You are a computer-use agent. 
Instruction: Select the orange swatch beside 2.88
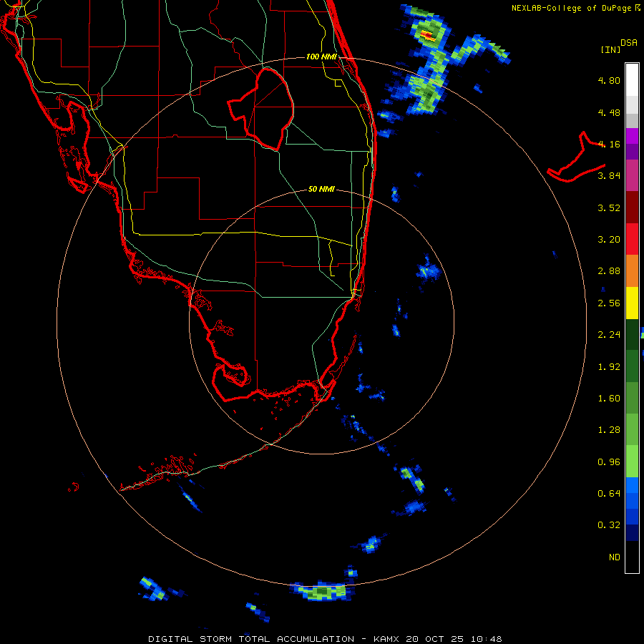click(632, 271)
